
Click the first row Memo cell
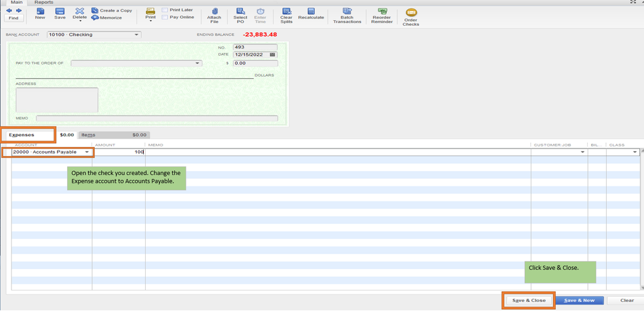click(x=338, y=152)
